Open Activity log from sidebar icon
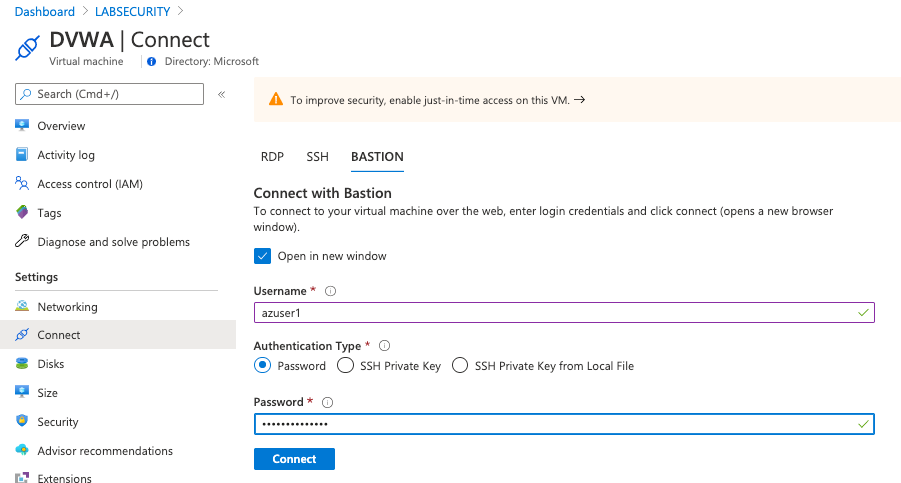This screenshot has height=483, width=901. coord(22,155)
